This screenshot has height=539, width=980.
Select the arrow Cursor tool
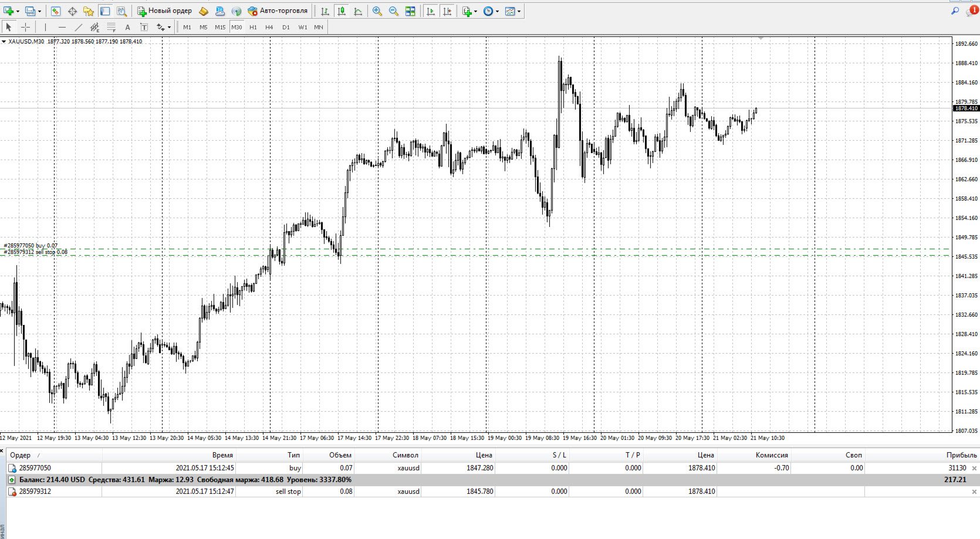point(9,27)
